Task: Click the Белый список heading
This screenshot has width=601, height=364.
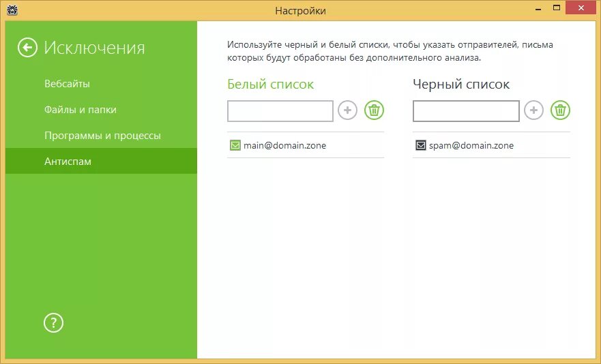Action: pyautogui.click(x=270, y=85)
